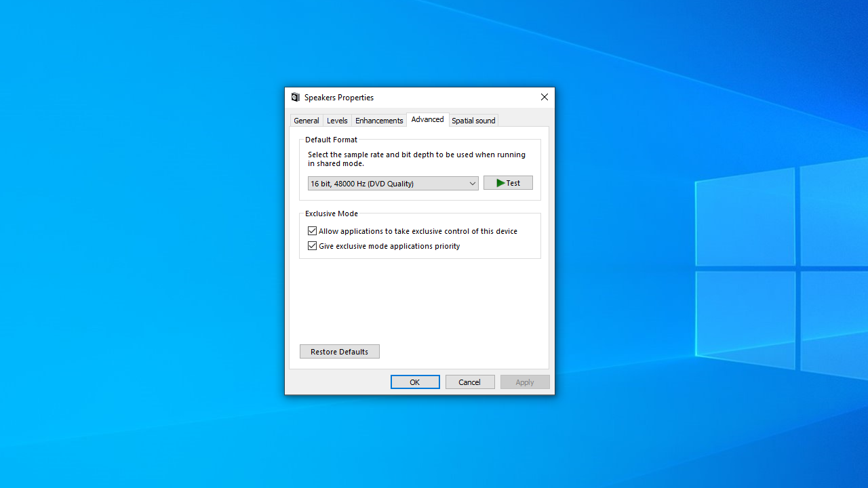
Task: Click the Restore Defaults button
Action: pos(339,352)
